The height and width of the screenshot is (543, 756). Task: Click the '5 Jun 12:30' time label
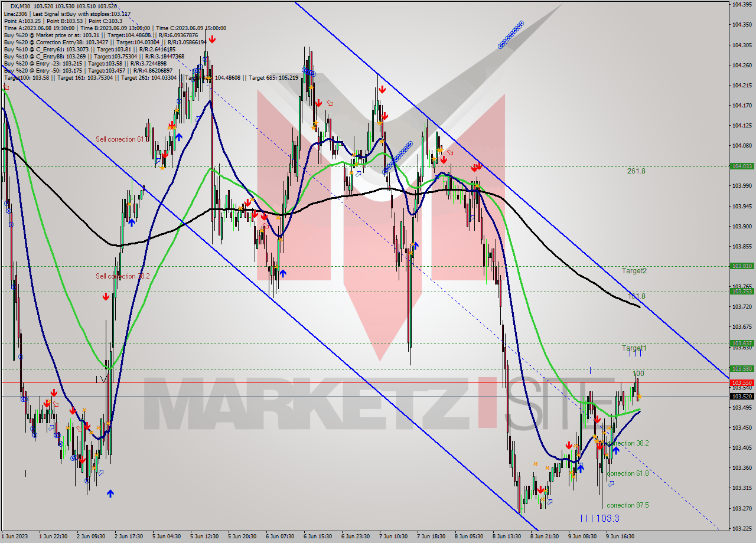pyautogui.click(x=204, y=537)
